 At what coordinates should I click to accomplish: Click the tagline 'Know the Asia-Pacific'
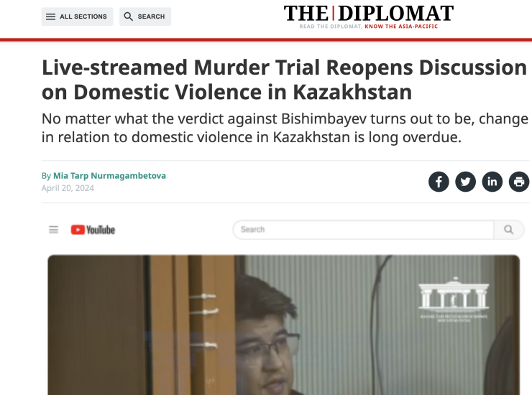pyautogui.click(x=401, y=26)
